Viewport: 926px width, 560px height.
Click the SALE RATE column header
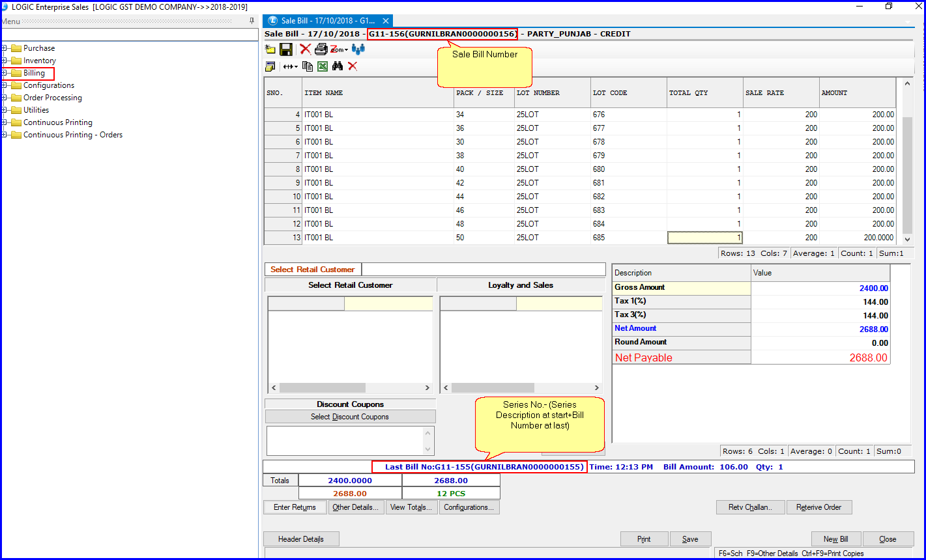(x=781, y=93)
